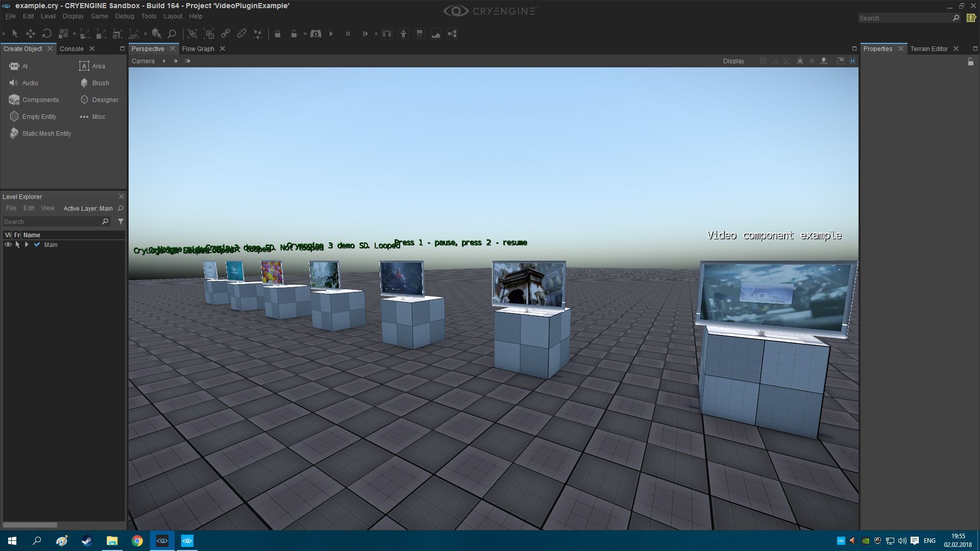
Task: Open filter options in Level Explorer
Action: (x=121, y=221)
